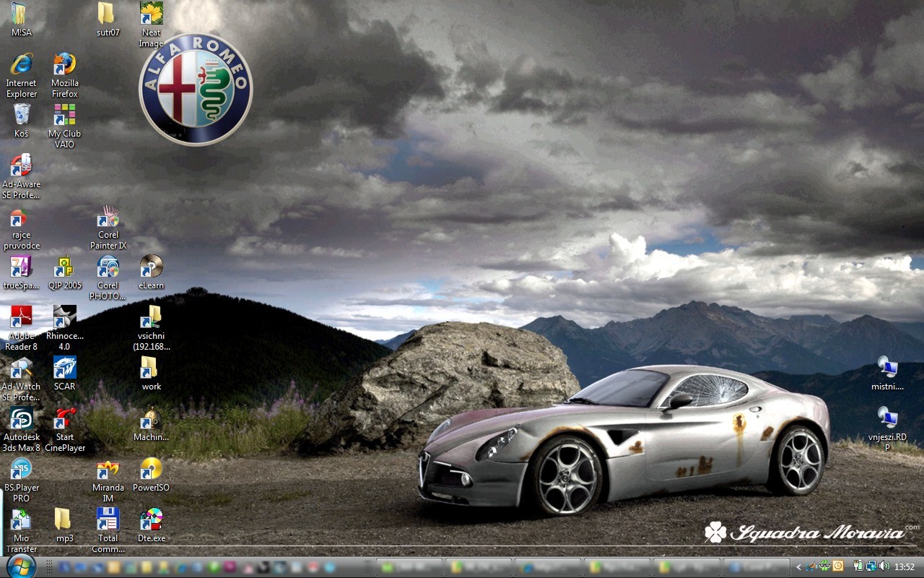Click the volume speaker tray icon
The height and width of the screenshot is (578, 924).
[x=884, y=566]
